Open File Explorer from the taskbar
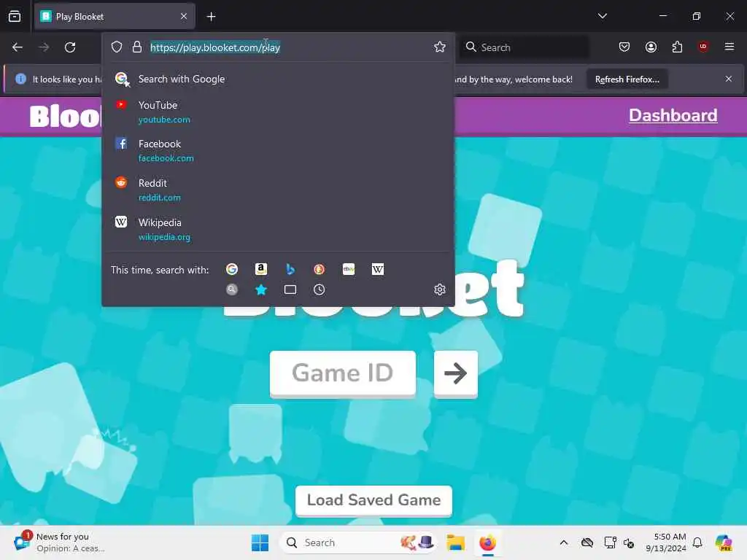This screenshot has height=560, width=747. pyautogui.click(x=455, y=542)
